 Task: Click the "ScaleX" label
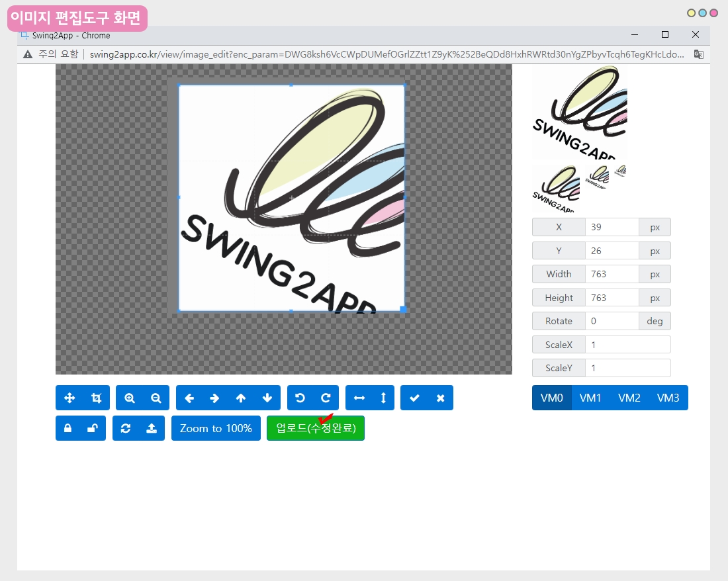pos(559,344)
